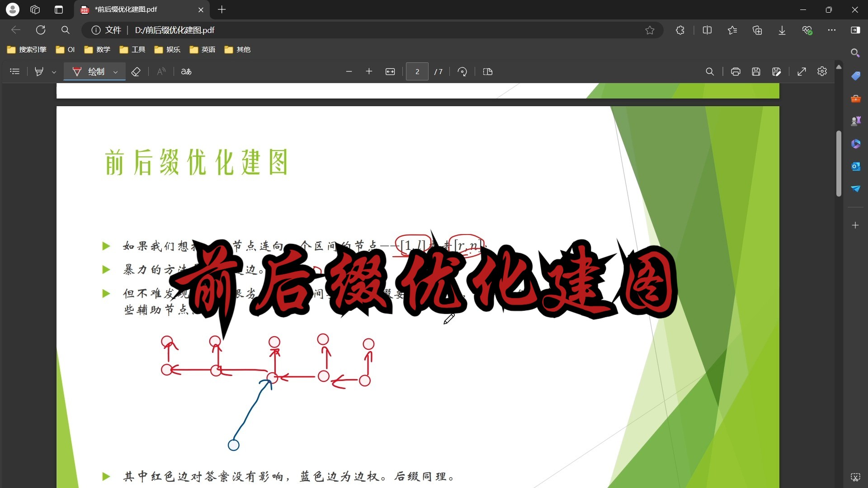The width and height of the screenshot is (868, 488).
Task: Open the favorites list icon
Action: (x=732, y=30)
